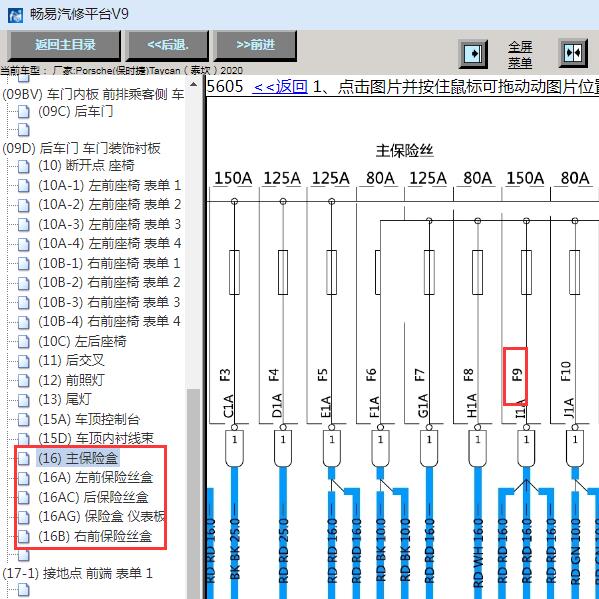Image resolution: width=599 pixels, height=599 pixels.
Task: Click the tree panel vertical scrollbar thumb
Action: click(x=194, y=494)
